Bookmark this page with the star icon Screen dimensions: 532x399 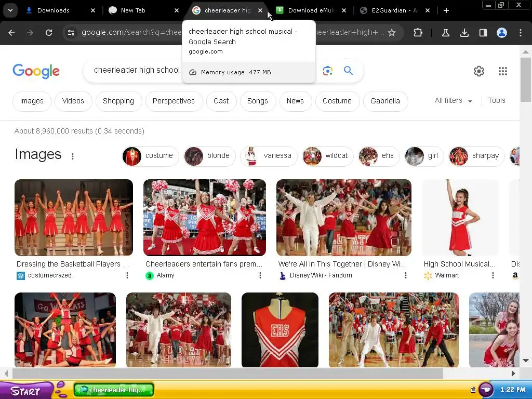392,33
